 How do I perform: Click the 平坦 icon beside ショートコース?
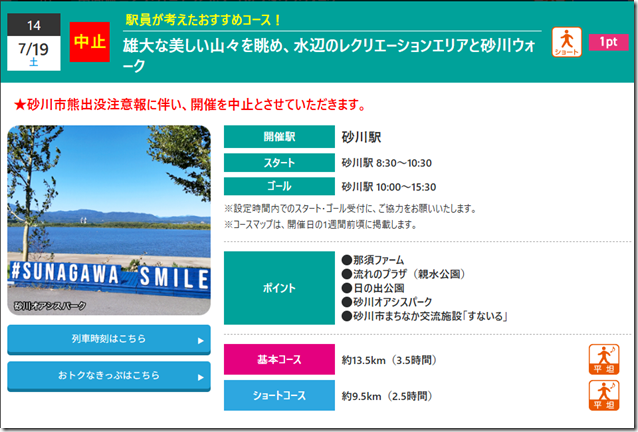604,395
